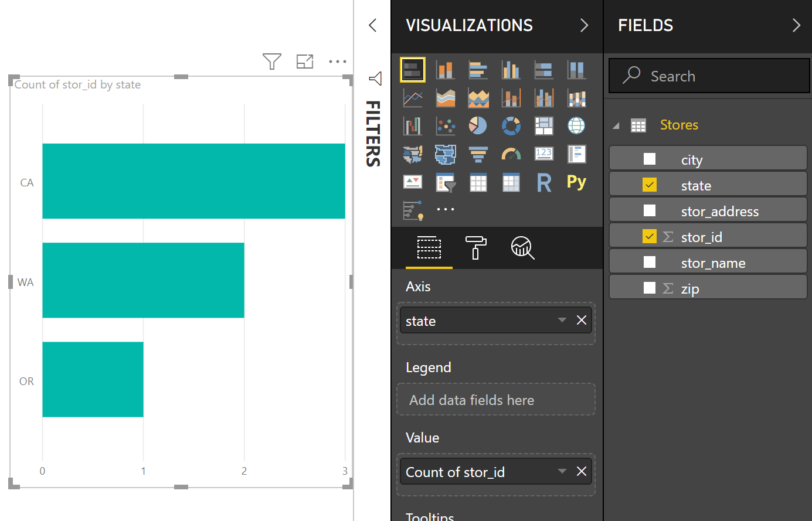Pick the Treemap visualization
Viewport: 812px width, 521px height.
pos(543,125)
